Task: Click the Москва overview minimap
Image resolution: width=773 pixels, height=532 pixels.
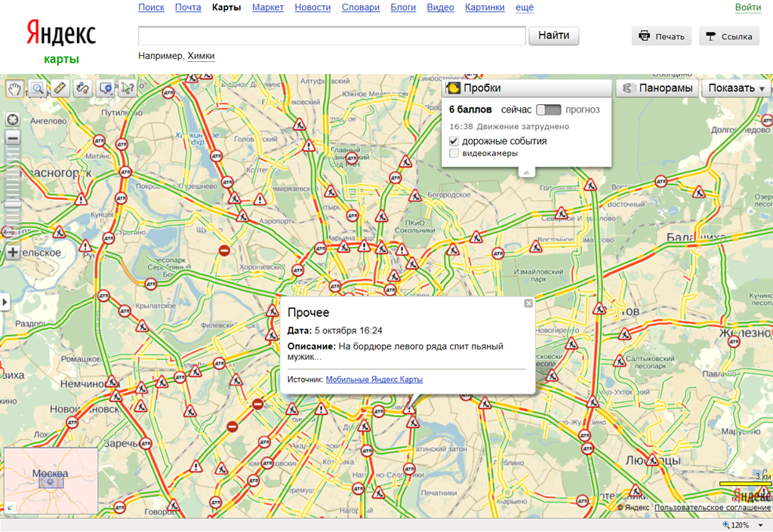Action: [51, 481]
